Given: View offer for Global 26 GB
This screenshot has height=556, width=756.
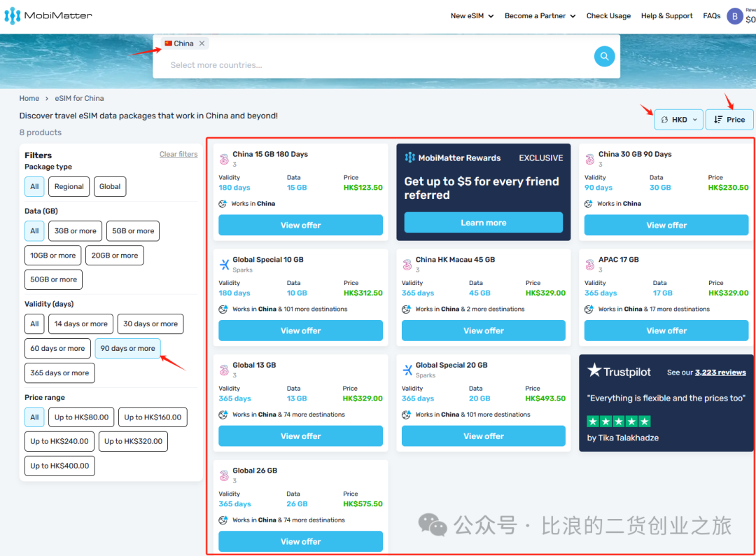Looking at the screenshot, I should [301, 541].
